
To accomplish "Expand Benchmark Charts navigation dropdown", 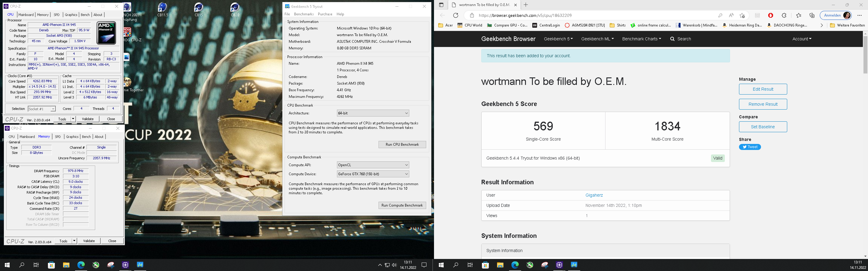I will point(642,39).
